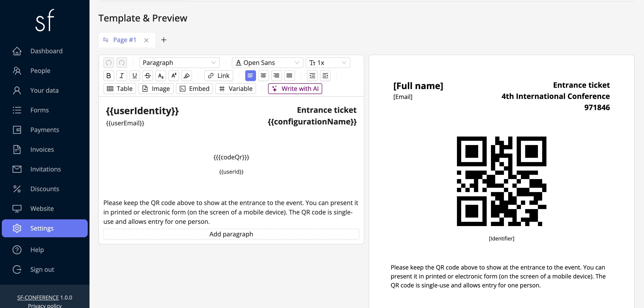Apply strikethrough formatting
Image resolution: width=644 pixels, height=308 pixels.
147,75
